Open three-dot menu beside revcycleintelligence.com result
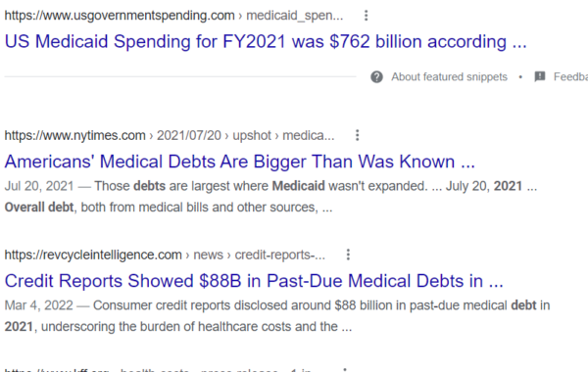Image resolution: width=588 pixels, height=372 pixels. tap(348, 255)
